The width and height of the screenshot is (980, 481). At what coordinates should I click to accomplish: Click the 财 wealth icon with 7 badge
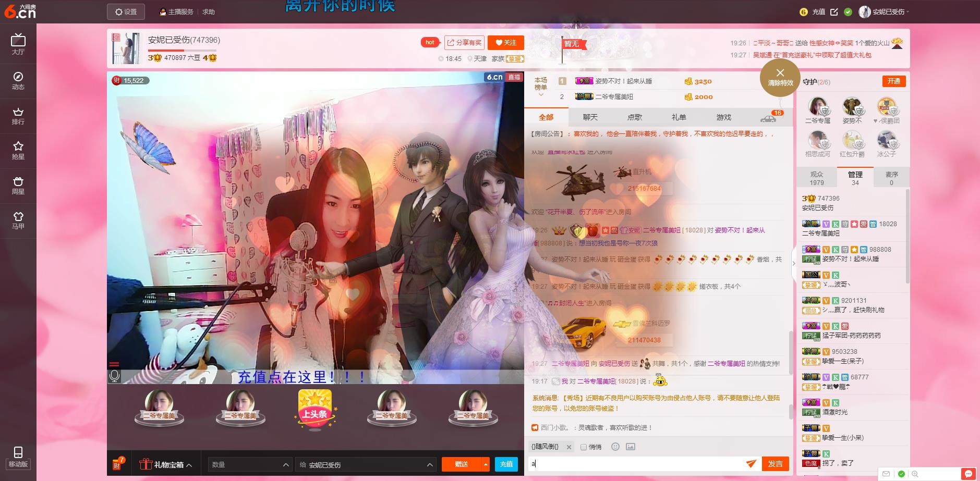tap(118, 463)
